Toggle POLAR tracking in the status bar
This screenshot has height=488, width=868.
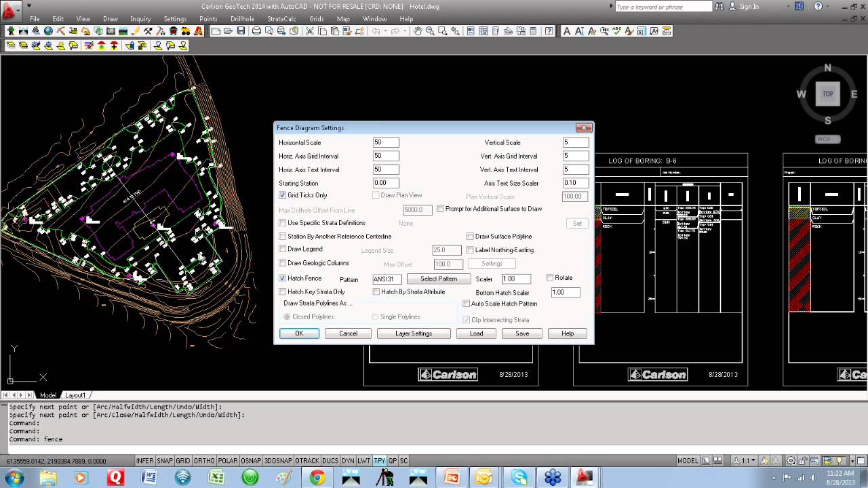[228, 461]
